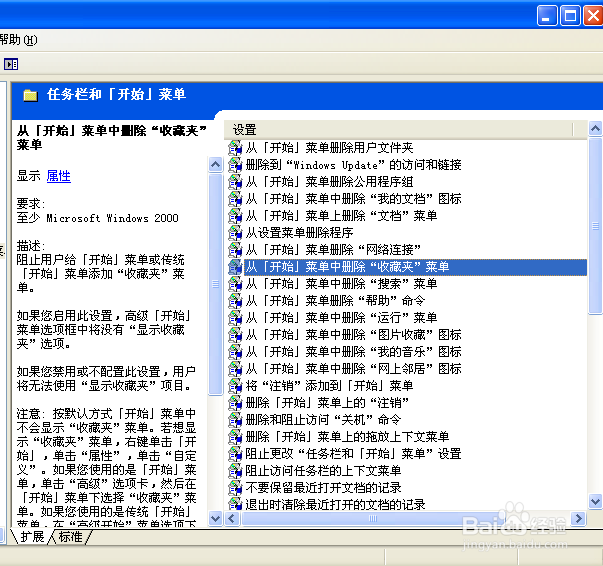Screen dimensions: 603x566
Task: Click the show/hide action pane toolbar icon
Action: tap(11, 64)
